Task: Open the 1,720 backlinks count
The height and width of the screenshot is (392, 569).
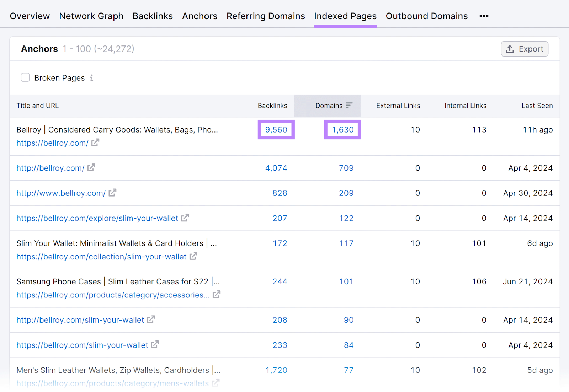Action: 276,370
